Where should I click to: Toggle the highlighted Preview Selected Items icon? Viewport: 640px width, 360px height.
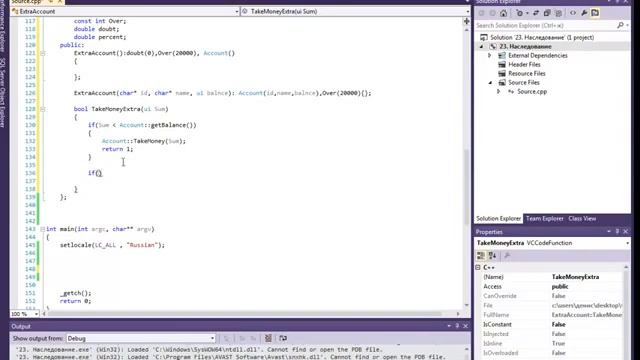[x=595, y=13]
